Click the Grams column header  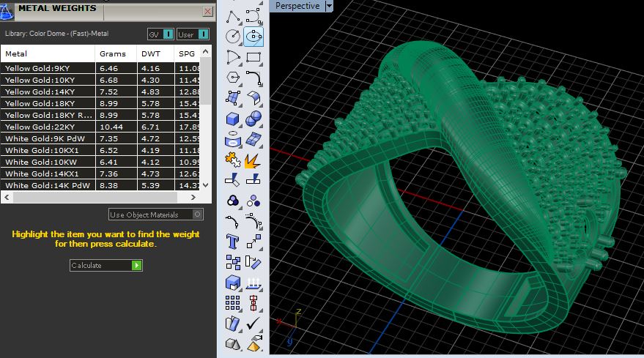116,53
